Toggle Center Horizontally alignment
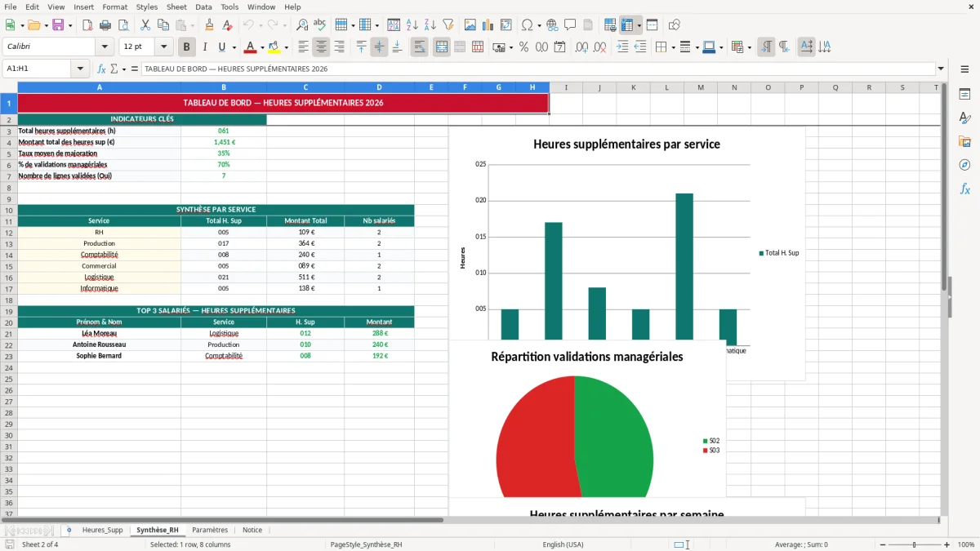The image size is (980, 551). click(322, 47)
